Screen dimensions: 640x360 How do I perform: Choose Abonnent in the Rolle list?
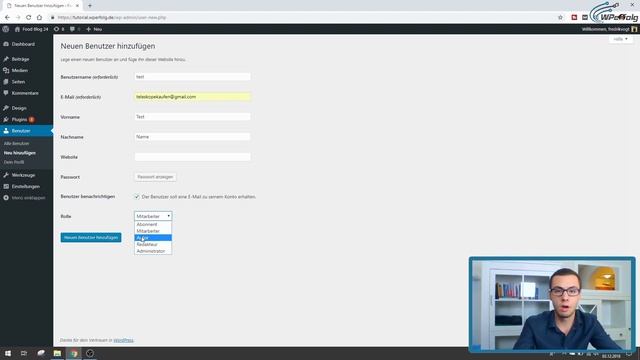click(153, 224)
